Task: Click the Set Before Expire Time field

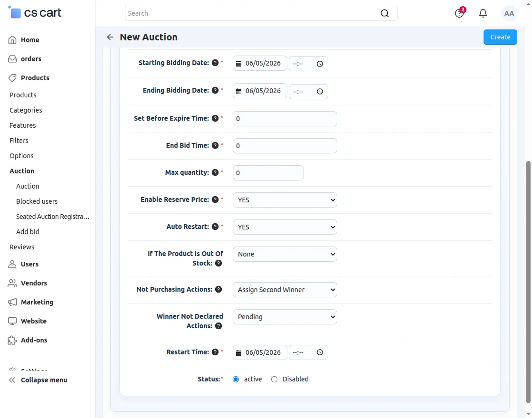Action: 285,119
